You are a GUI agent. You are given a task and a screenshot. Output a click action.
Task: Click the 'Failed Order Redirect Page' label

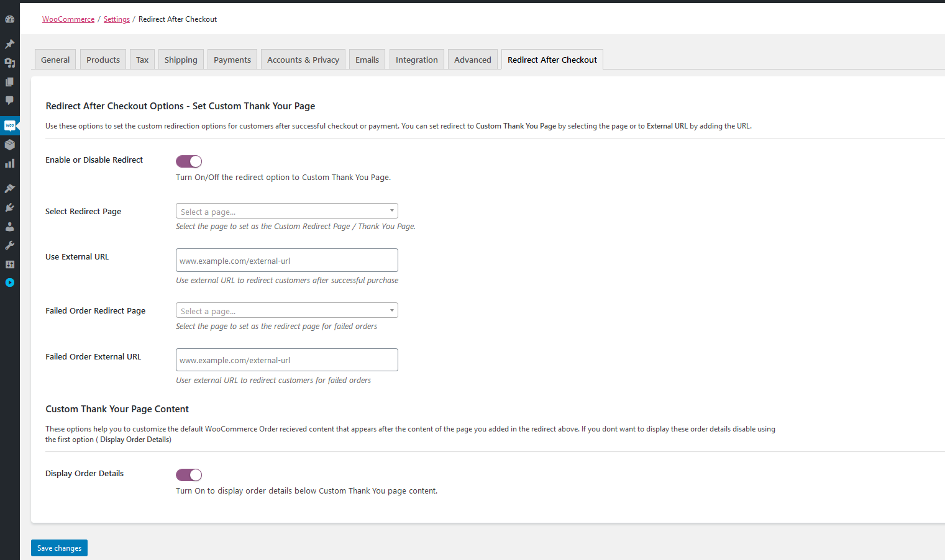(x=95, y=311)
